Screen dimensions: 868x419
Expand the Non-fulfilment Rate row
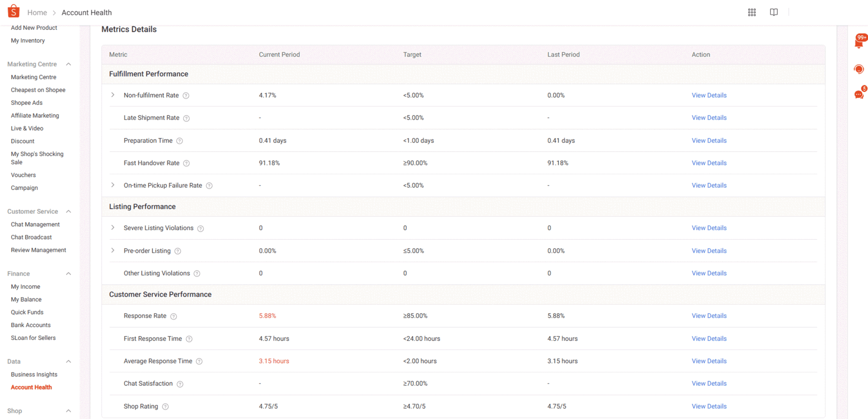(x=113, y=95)
